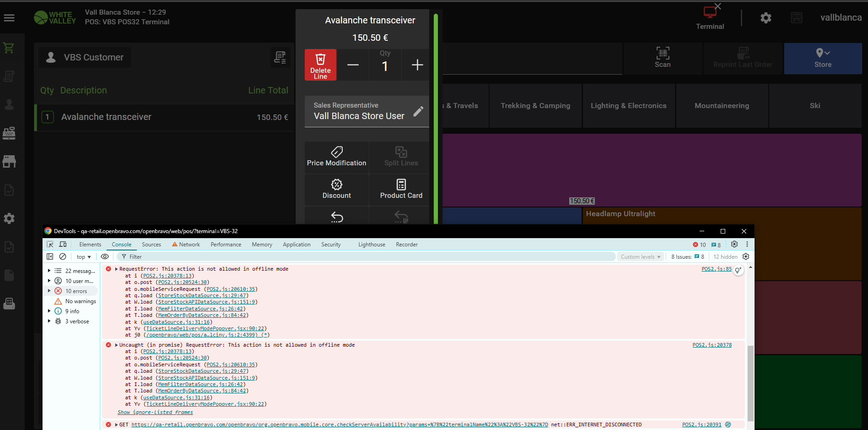Open the person icon in left sidebar
Viewport: 868px width, 430px height.
click(9, 104)
